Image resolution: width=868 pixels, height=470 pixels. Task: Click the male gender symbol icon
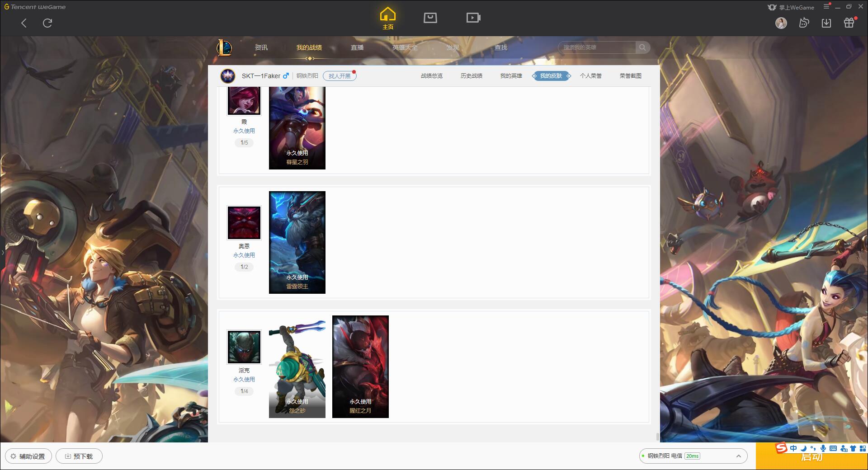(x=286, y=76)
